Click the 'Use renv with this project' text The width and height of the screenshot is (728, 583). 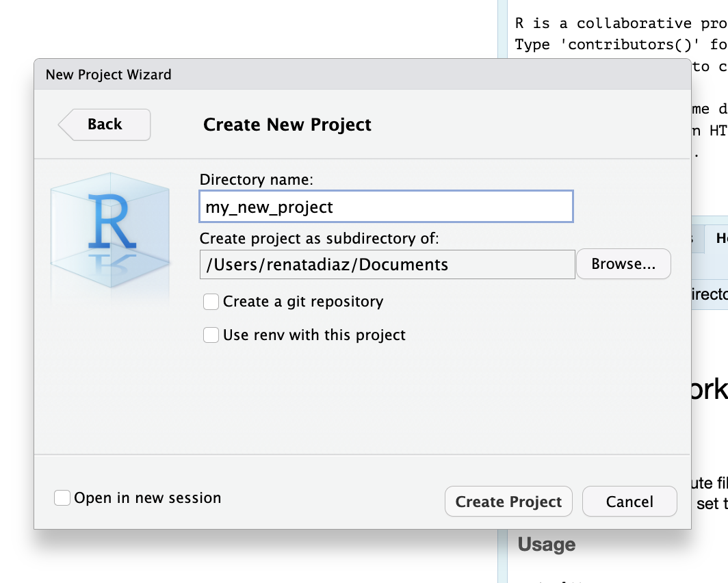[314, 335]
